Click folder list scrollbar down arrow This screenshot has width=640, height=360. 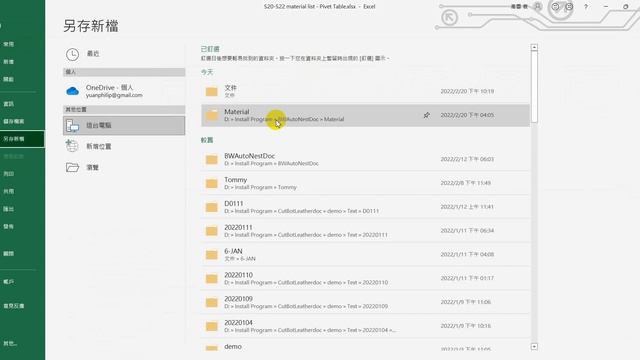click(x=534, y=347)
